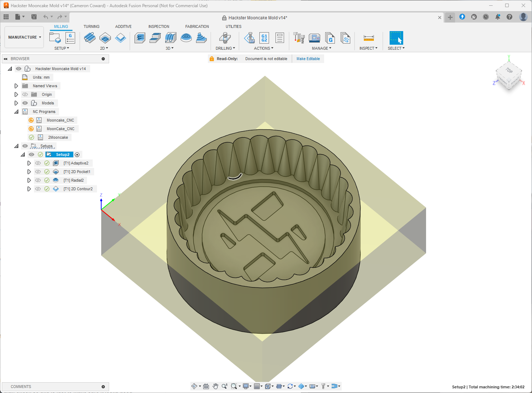Click the Simulate icon in Actions group
532x393 pixels.
click(249, 38)
